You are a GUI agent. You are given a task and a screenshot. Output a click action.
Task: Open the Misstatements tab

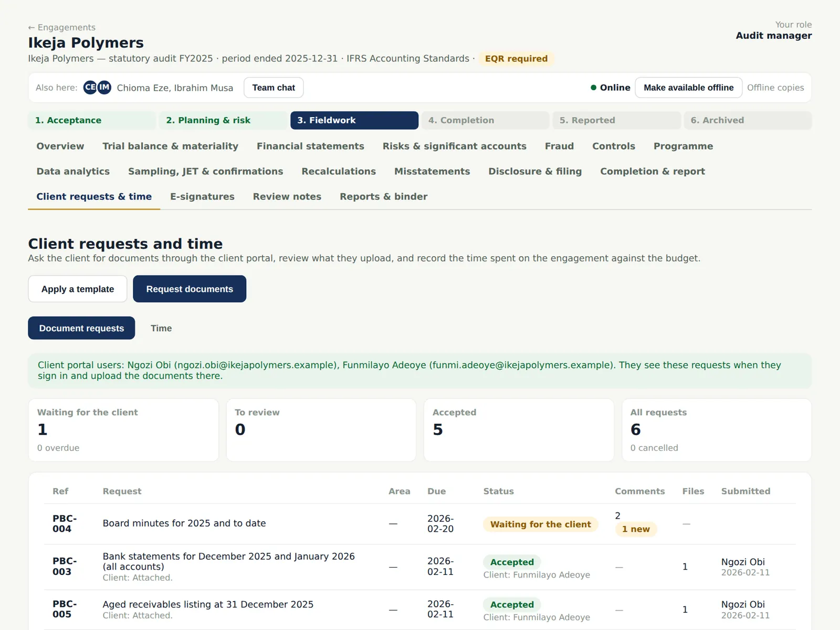[x=432, y=171]
